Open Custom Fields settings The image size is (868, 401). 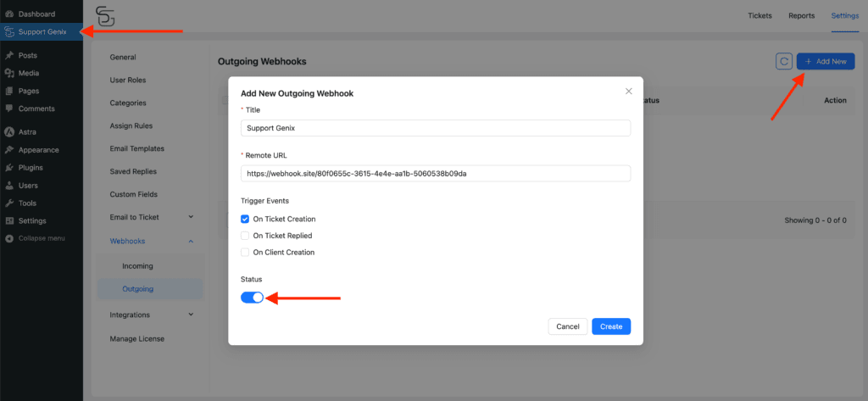click(x=133, y=194)
